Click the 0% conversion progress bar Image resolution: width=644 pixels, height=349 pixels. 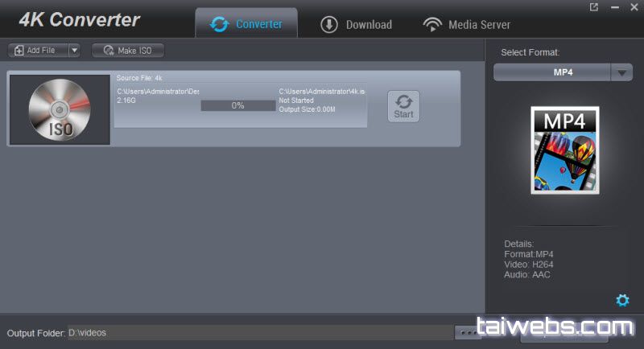(237, 105)
